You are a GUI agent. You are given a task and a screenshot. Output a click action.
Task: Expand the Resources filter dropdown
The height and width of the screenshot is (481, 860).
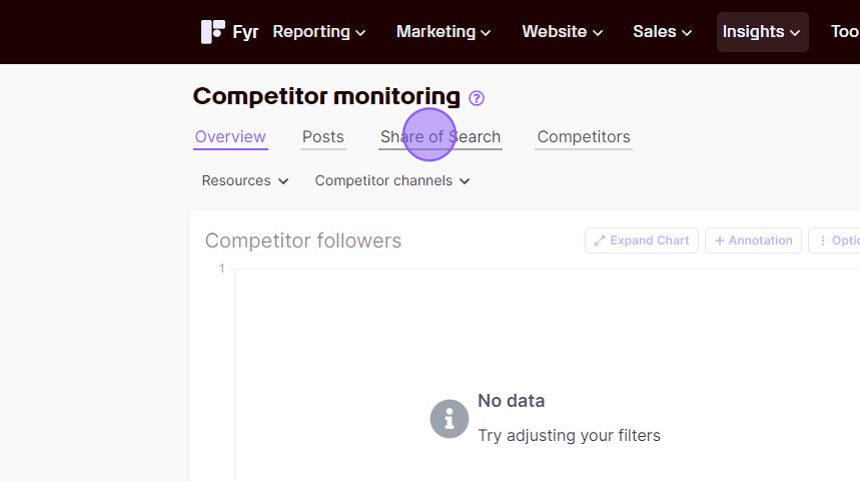245,181
